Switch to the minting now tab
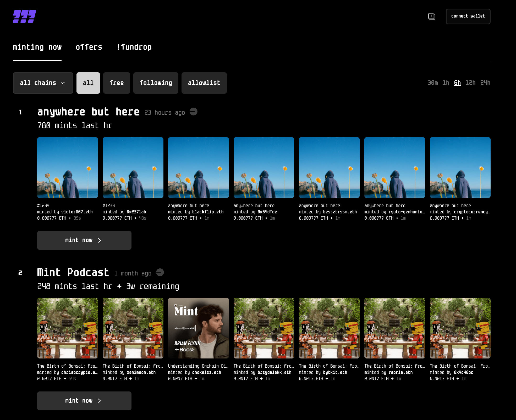The height and width of the screenshot is (420, 516). click(x=37, y=47)
